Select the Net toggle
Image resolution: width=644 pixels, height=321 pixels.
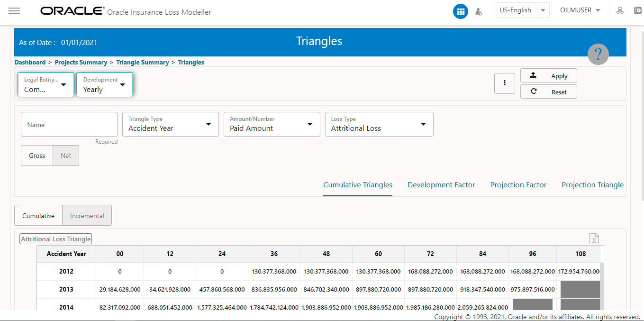[x=66, y=156]
